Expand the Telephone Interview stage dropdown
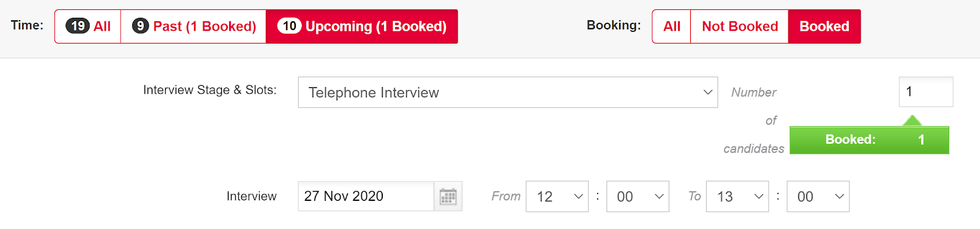Screen dimensions: 980x229 coord(508,92)
